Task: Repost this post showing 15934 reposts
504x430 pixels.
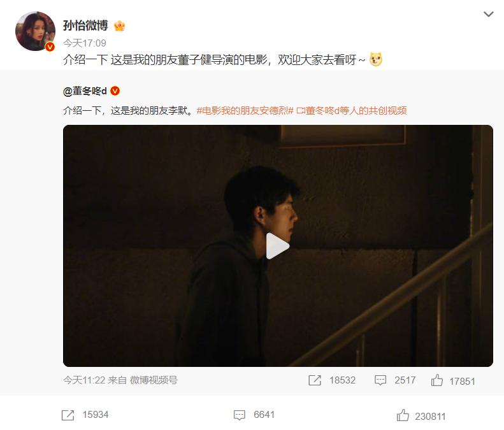Action: tap(68, 415)
